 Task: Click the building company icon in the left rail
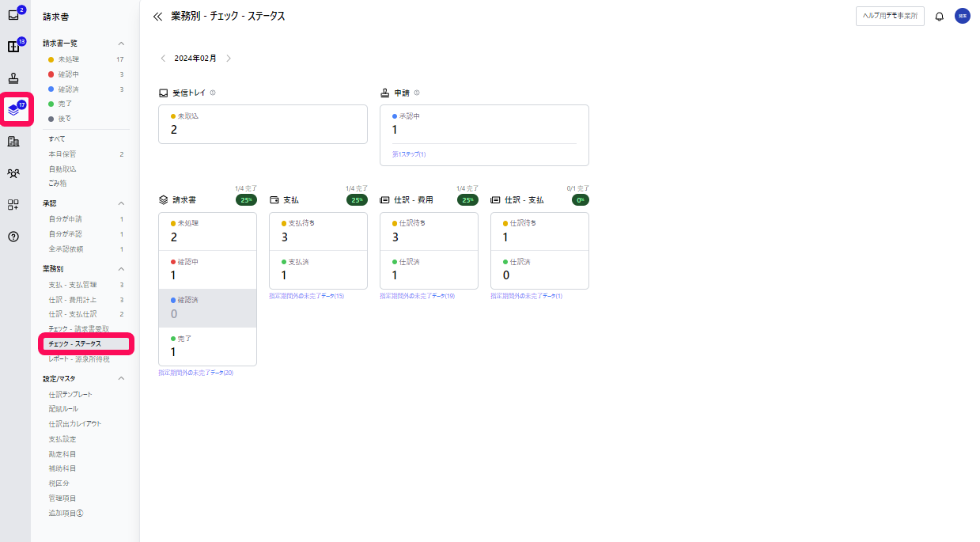coord(13,142)
